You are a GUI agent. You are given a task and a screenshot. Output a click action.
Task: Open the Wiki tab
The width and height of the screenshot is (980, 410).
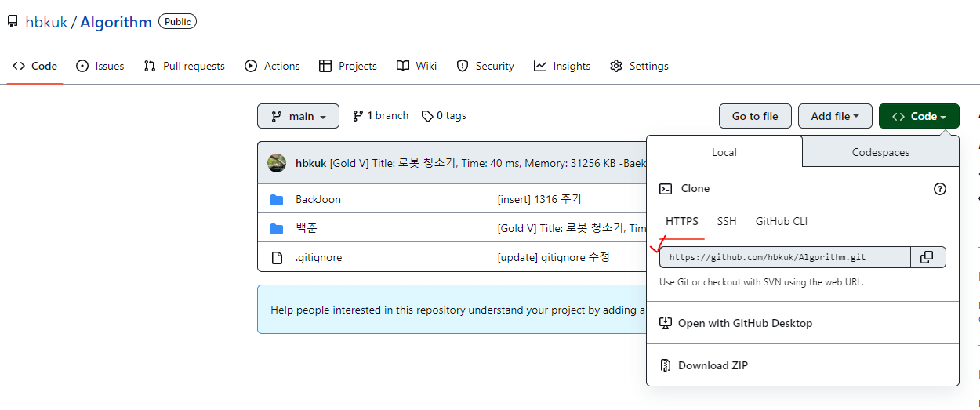(416, 66)
